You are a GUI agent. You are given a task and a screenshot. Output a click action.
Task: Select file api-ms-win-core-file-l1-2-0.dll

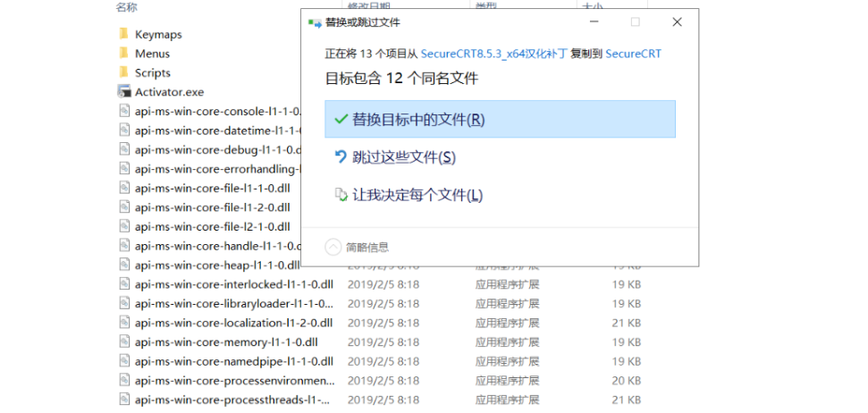point(213,207)
